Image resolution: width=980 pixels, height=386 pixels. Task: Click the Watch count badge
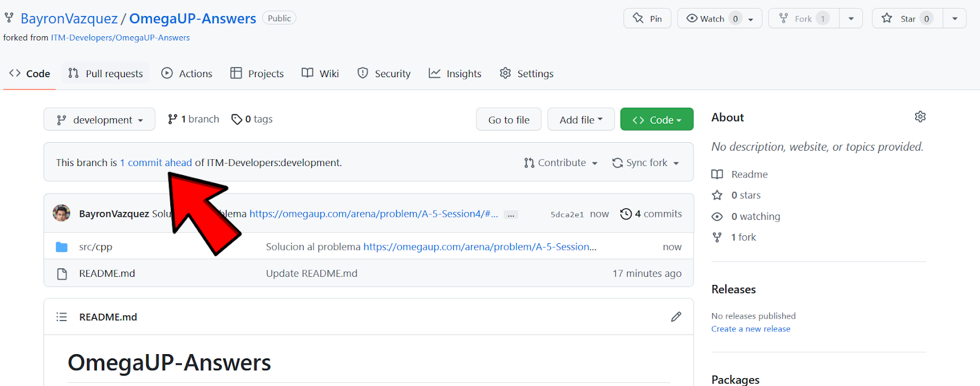point(736,18)
